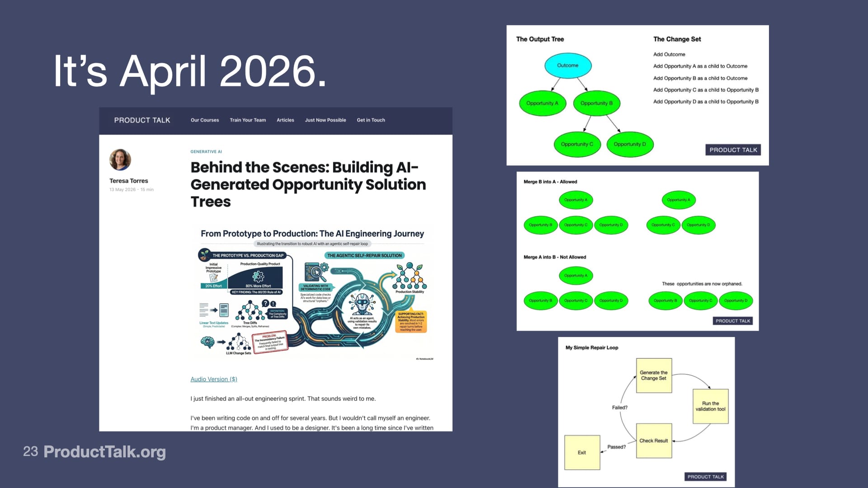This screenshot has height=488, width=868.
Task: Click the GENERATIVE AI category label
Action: 206,152
